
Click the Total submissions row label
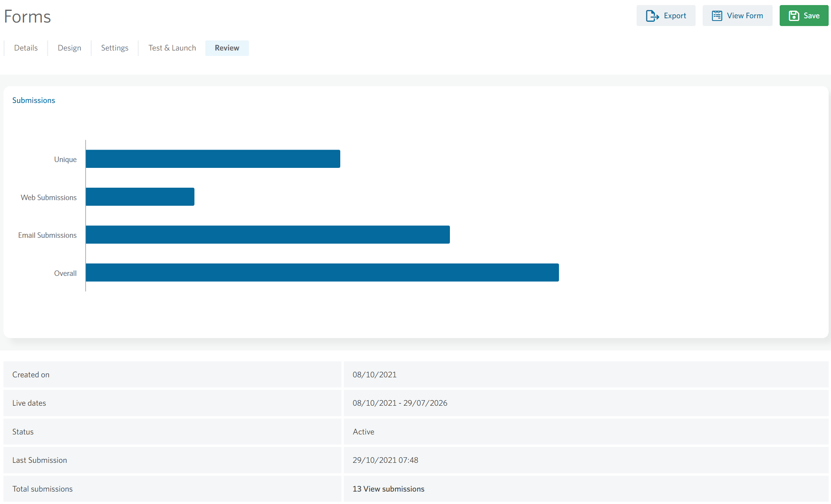coord(42,489)
